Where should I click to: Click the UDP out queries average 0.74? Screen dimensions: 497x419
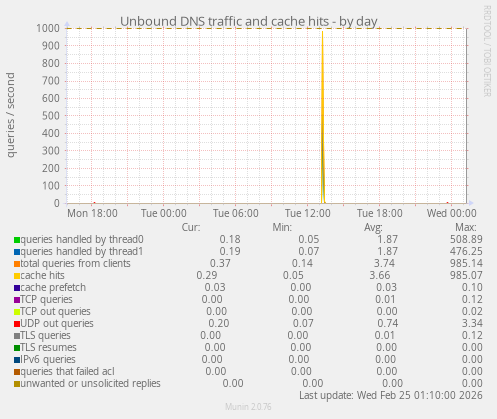388,323
